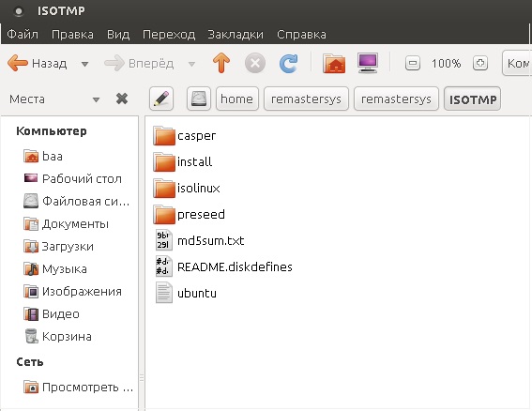The image size is (532, 411).
Task: Expand the forward history dropdown arrow
Action: 191,64
